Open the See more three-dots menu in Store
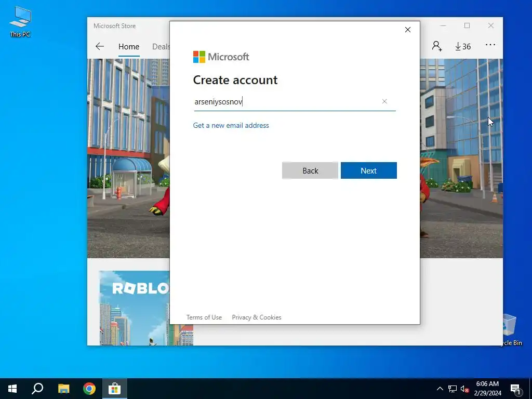The width and height of the screenshot is (532, 399). pos(490,45)
